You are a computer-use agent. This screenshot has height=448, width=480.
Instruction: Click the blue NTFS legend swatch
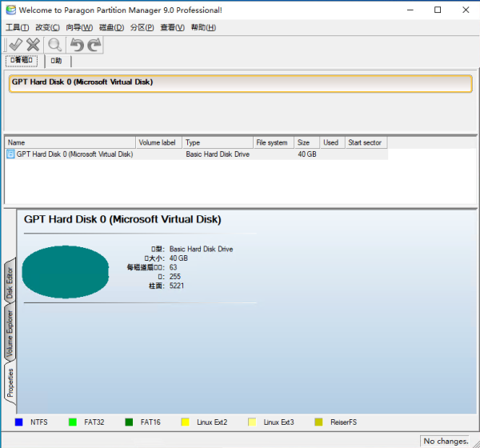[18, 422]
